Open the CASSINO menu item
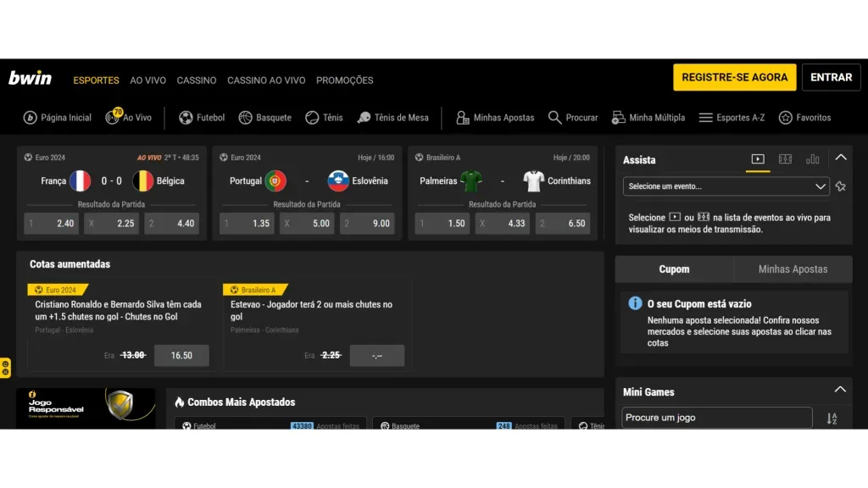The width and height of the screenshot is (868, 488). [x=197, y=80]
